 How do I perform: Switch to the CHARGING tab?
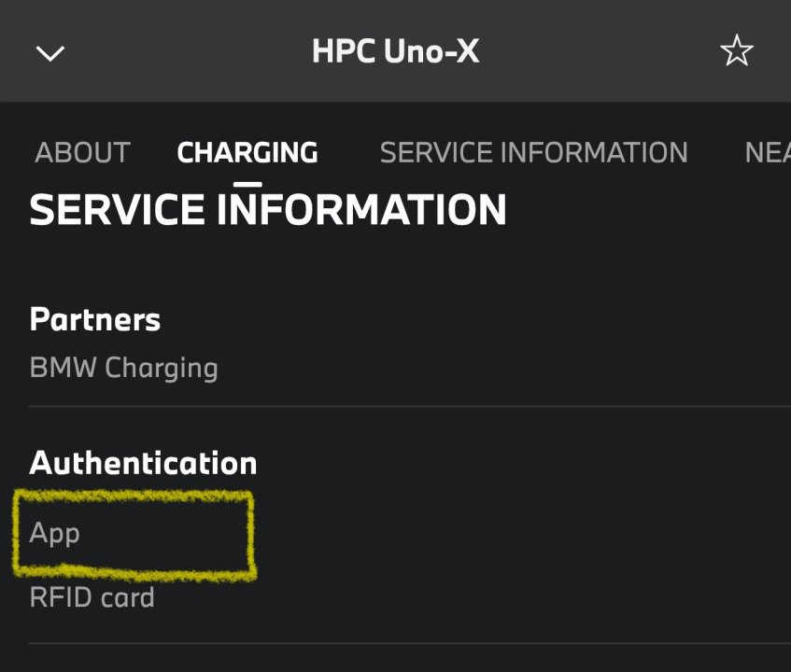point(247,152)
